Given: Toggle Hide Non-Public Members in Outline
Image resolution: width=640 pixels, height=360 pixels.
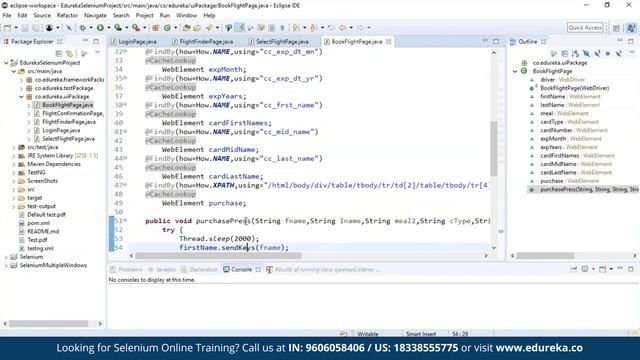Looking at the screenshot, I should point(608,53).
